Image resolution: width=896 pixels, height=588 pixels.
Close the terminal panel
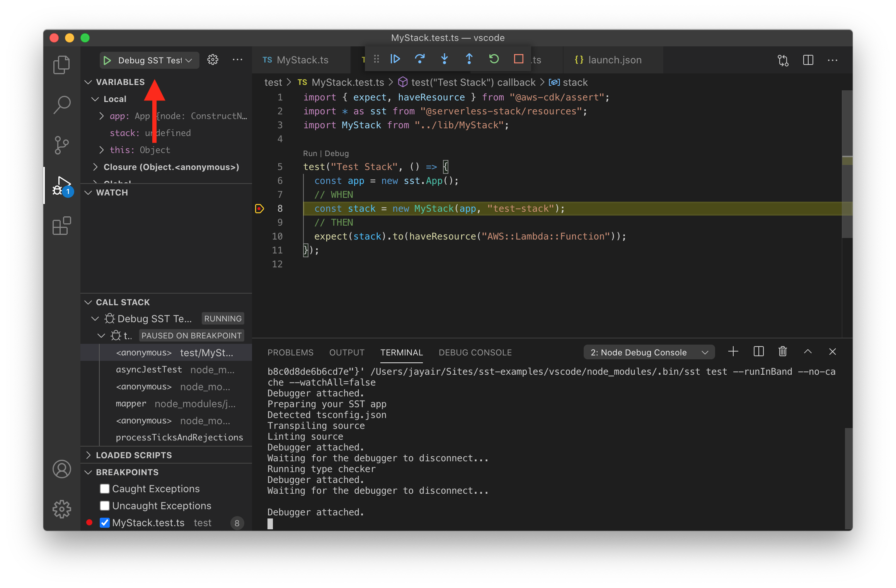coord(833,352)
